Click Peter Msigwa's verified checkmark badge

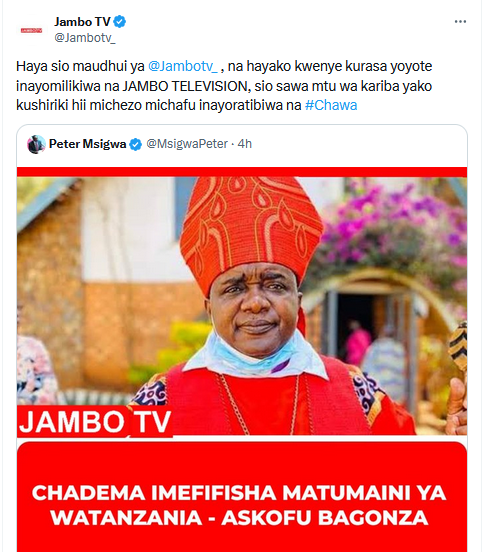(136, 144)
